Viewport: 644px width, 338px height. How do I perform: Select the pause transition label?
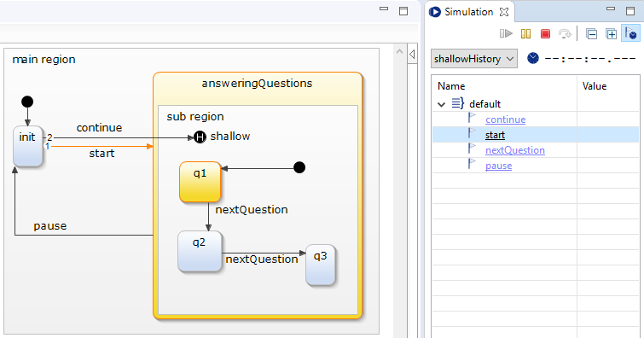(x=50, y=226)
